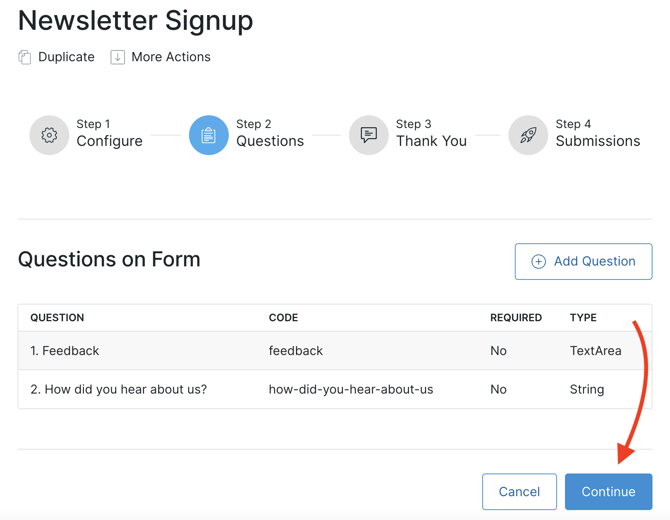Click the Step 2 clipboard icon

pyautogui.click(x=209, y=135)
